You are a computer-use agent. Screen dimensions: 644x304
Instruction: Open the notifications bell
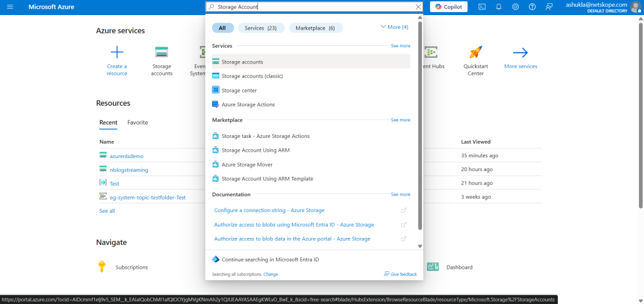[499, 7]
